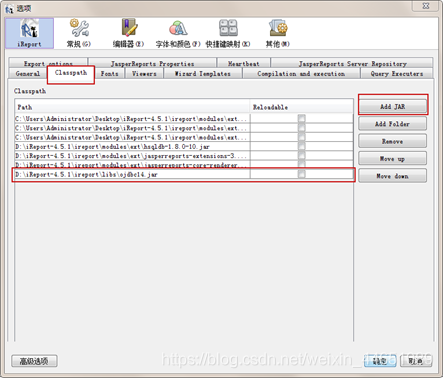Toggle Reloadable checkbox for jasperreports-extensions row

pyautogui.click(x=302, y=156)
